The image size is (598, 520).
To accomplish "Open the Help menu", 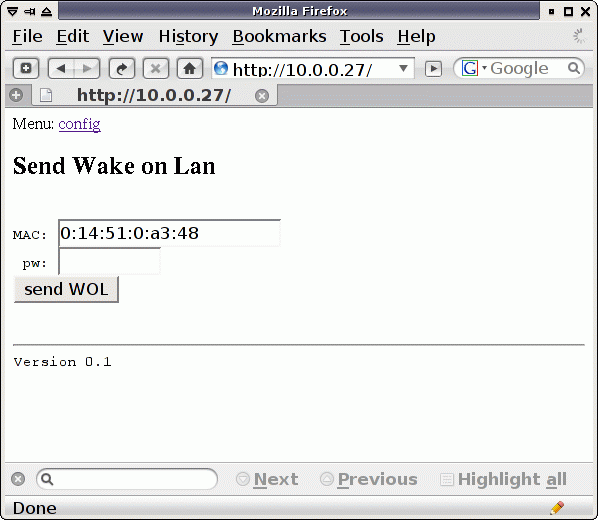I will click(416, 37).
